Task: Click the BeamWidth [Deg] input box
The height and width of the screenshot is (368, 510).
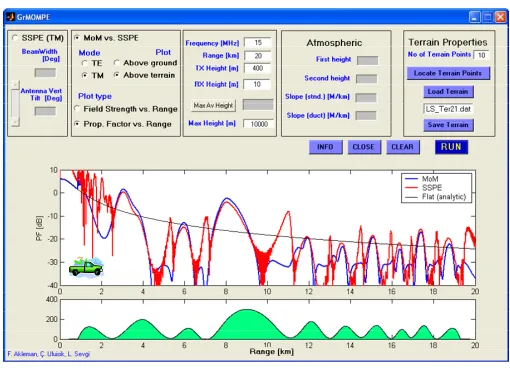Action: point(45,73)
